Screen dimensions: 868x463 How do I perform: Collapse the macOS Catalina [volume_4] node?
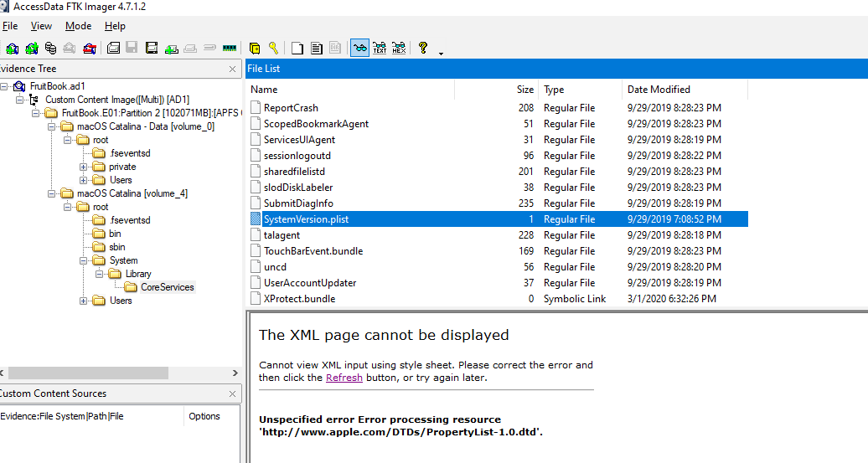tap(51, 193)
